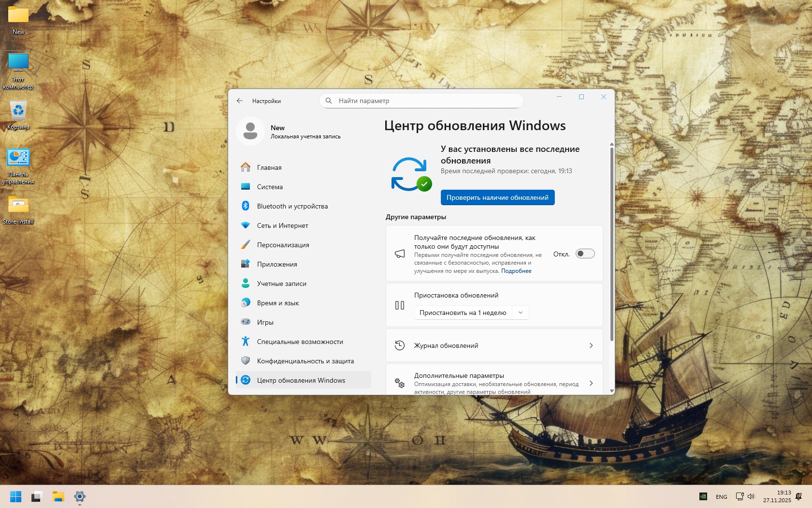812x508 pixels.
Task: Select the Этот компьютер desktop icon
Action: coord(18,71)
